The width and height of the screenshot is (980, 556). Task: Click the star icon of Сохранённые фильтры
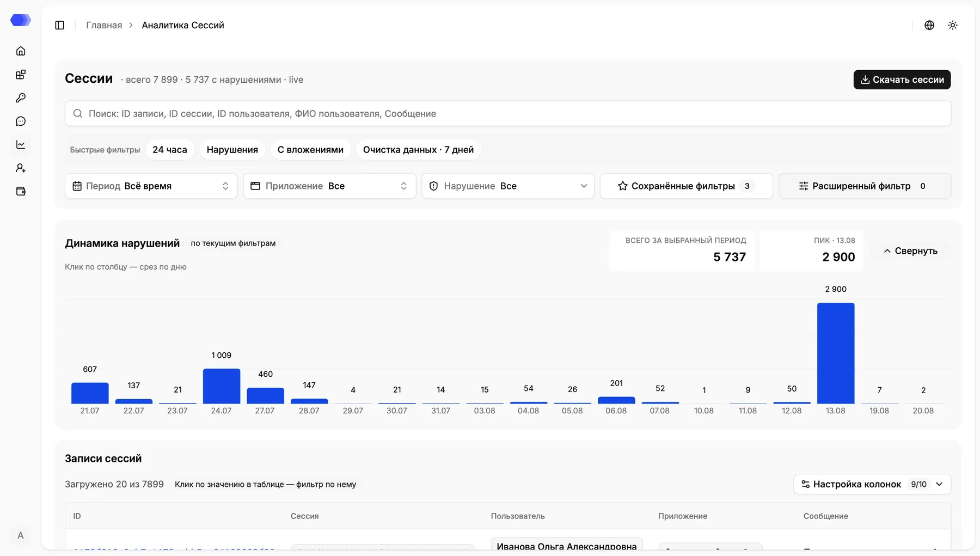click(x=623, y=186)
